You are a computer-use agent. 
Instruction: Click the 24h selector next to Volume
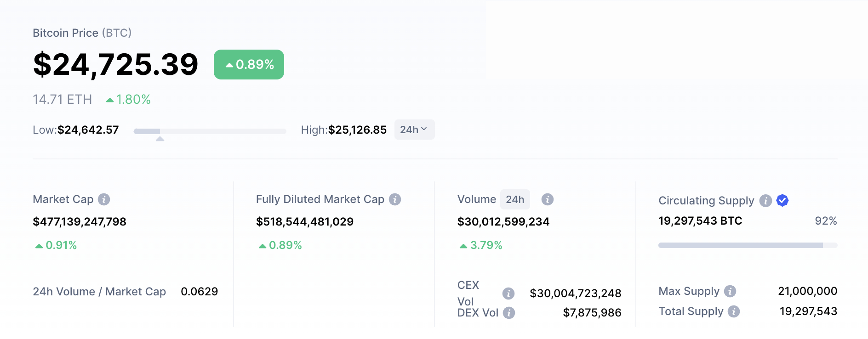point(515,199)
